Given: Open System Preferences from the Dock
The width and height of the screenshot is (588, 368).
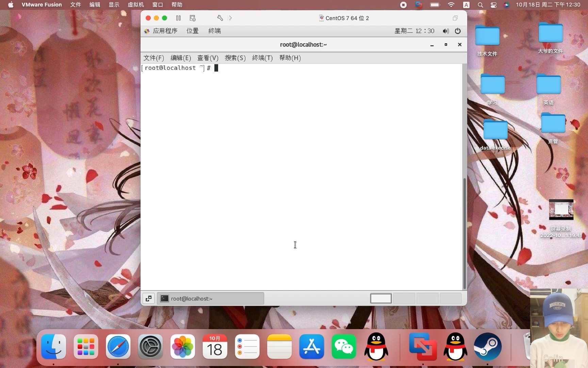Looking at the screenshot, I should [150, 347].
